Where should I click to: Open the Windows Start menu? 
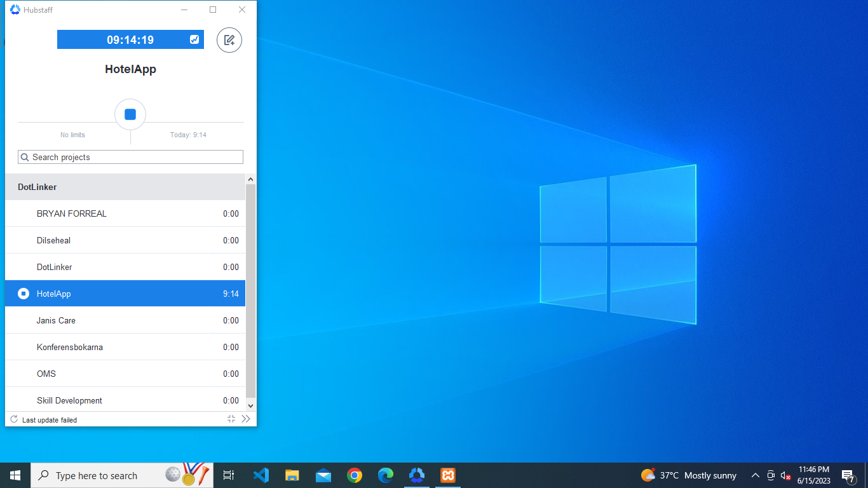(x=15, y=475)
